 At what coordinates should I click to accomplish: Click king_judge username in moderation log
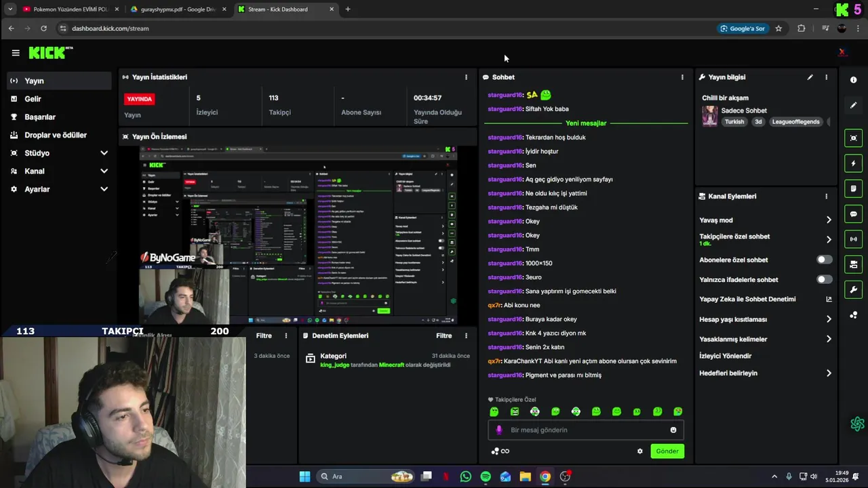334,365
